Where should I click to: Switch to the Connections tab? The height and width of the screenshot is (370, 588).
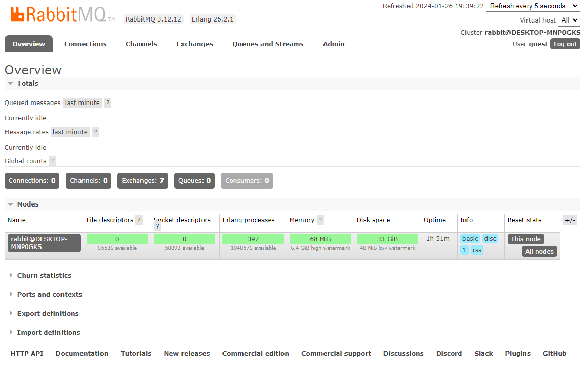pyautogui.click(x=85, y=44)
